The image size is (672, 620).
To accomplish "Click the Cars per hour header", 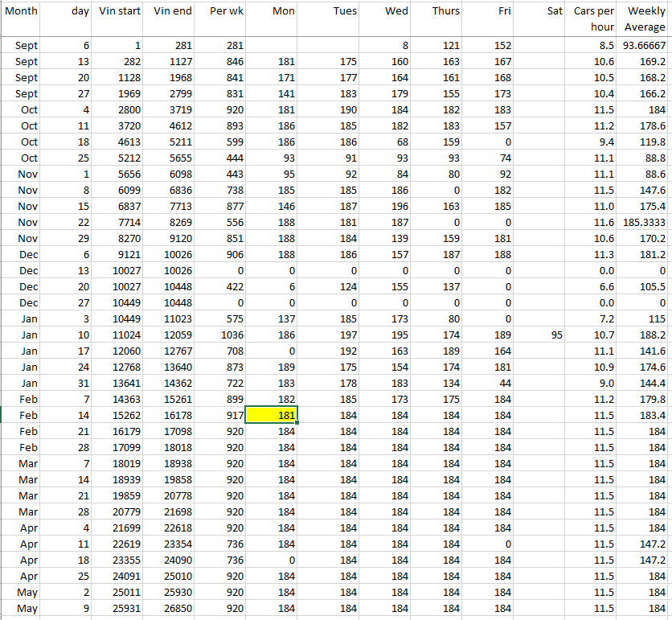I will click(594, 18).
